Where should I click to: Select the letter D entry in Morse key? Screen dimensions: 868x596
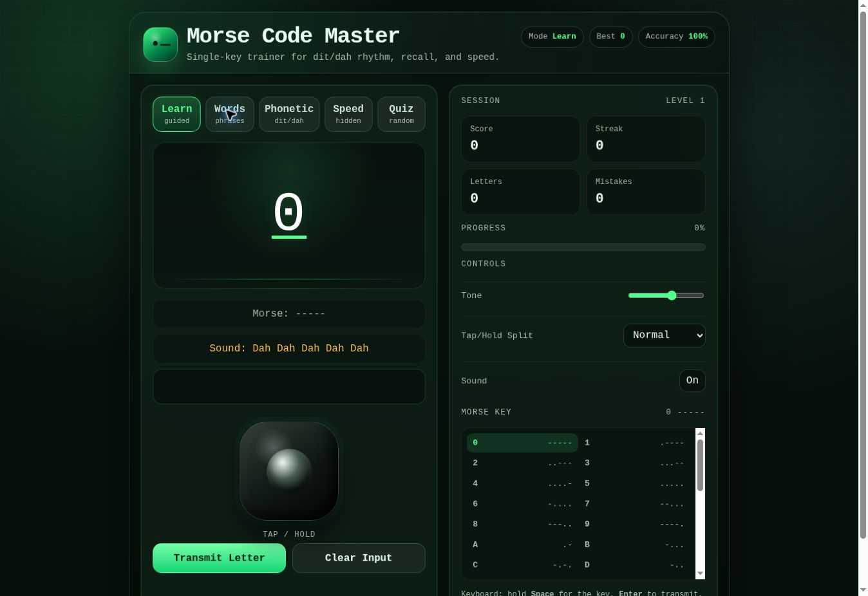coord(634,565)
